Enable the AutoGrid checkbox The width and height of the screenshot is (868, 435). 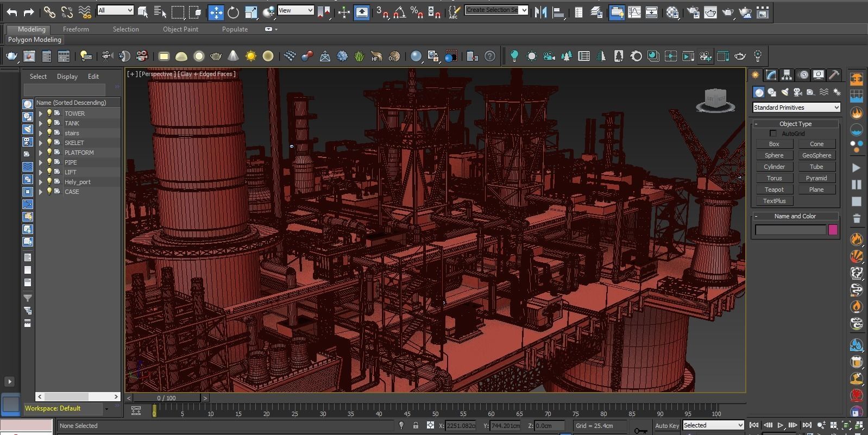pyautogui.click(x=773, y=134)
